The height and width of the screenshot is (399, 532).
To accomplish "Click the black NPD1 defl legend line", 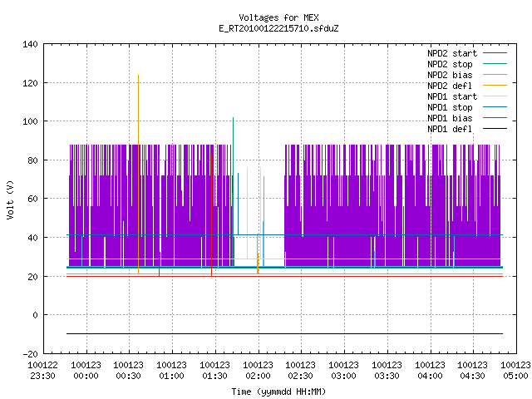I will pos(495,129).
